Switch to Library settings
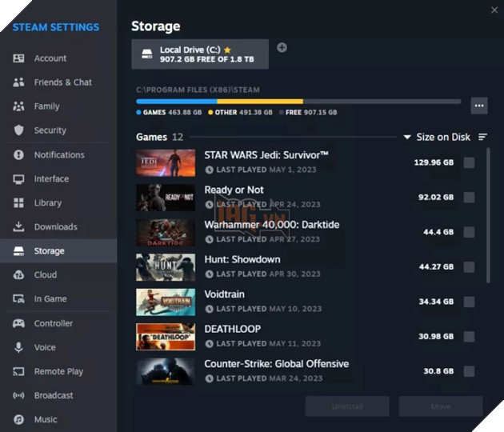504x432 pixels. click(x=58, y=203)
